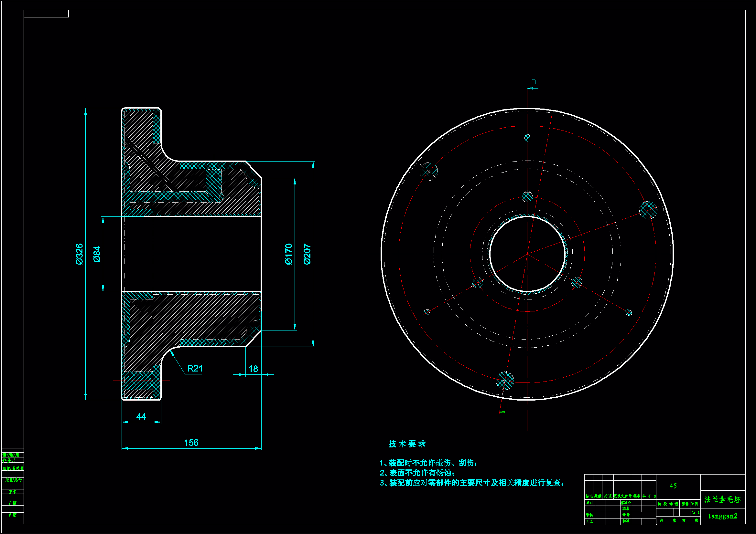
Task: Click the 设计 cell in title block
Action: 589,503
